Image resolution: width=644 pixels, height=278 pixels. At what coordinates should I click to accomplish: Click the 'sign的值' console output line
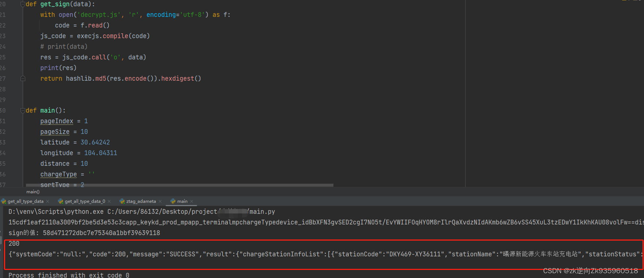(84, 233)
